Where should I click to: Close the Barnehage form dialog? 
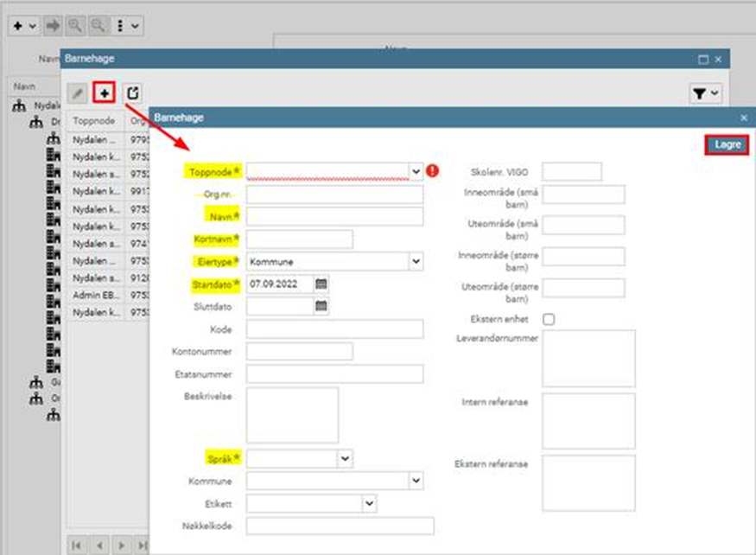[x=743, y=118]
